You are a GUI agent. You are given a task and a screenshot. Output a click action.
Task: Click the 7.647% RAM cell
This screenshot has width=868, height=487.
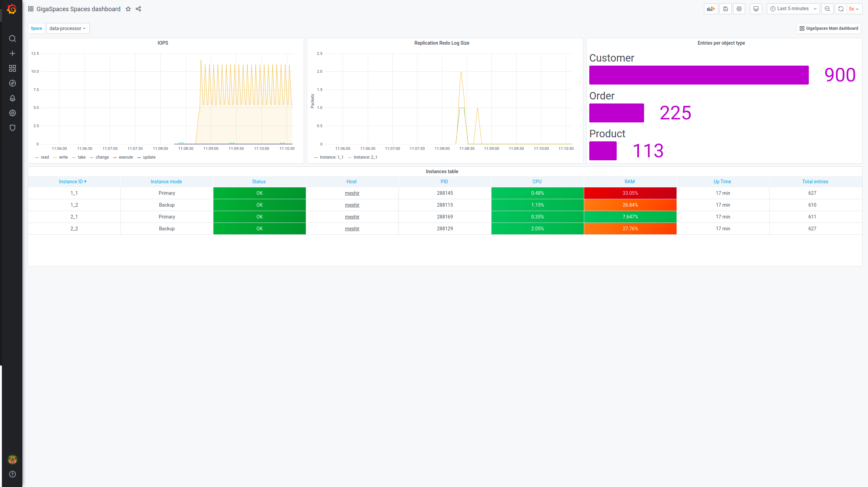pyautogui.click(x=630, y=217)
